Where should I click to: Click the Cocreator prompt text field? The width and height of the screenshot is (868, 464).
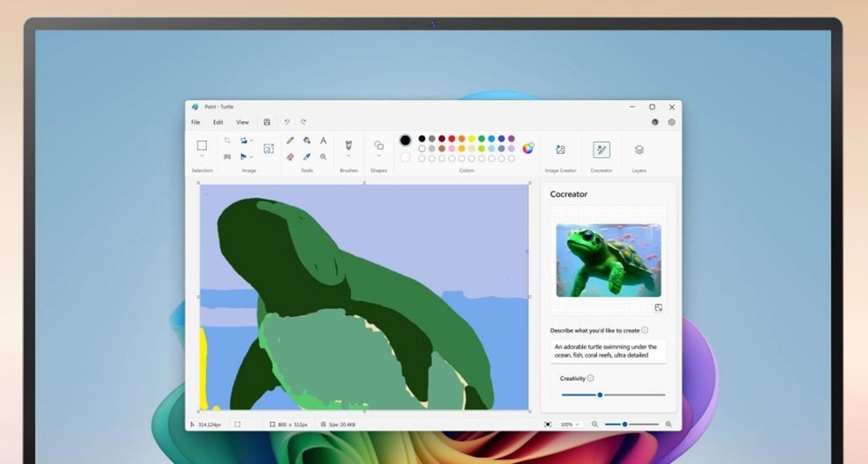[608, 351]
